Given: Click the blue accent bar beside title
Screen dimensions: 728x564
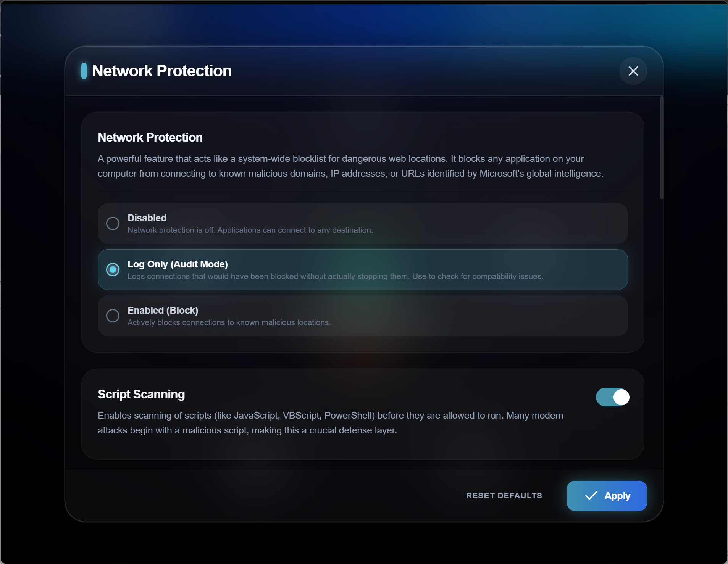Looking at the screenshot, I should (x=84, y=71).
